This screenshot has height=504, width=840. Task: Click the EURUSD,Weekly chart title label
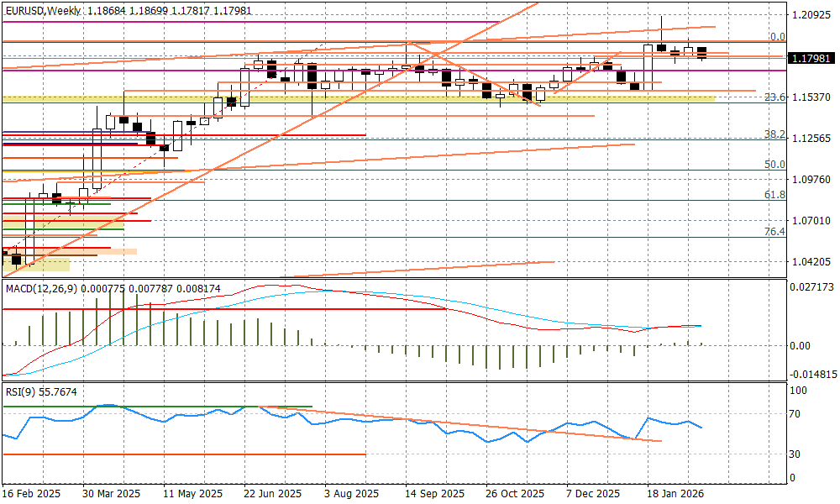pos(42,11)
